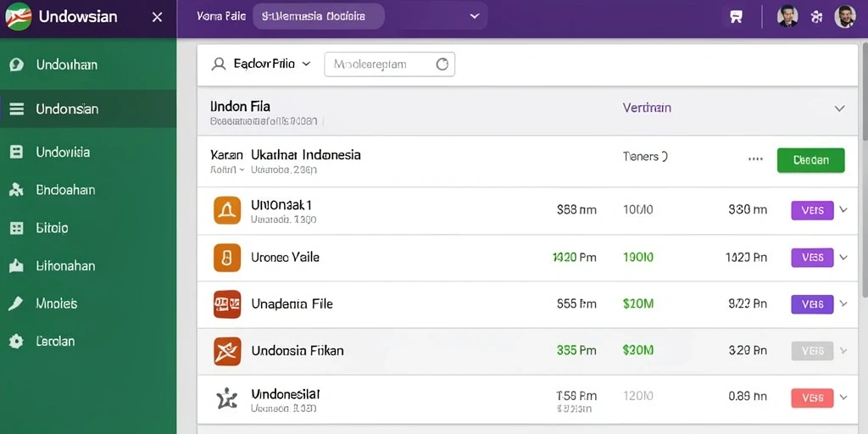Click the $20M value in Unadenia File row
The image size is (868, 434).
pyautogui.click(x=637, y=304)
